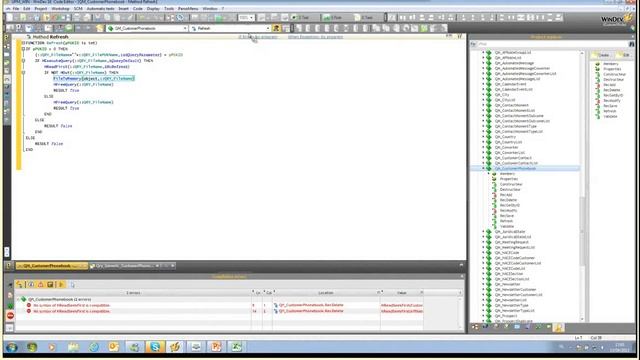Select QM_NACECode in the tree
The width and height of the screenshot is (640, 360).
[x=507, y=253]
